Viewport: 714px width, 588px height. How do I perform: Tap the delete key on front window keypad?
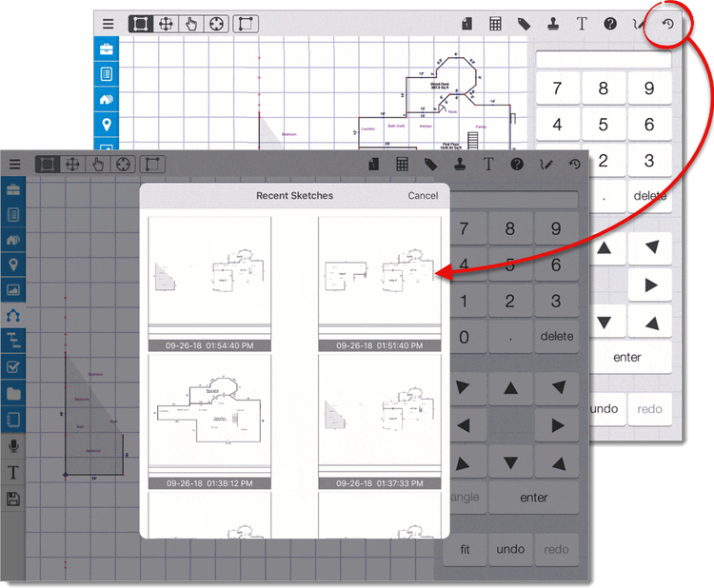click(557, 336)
